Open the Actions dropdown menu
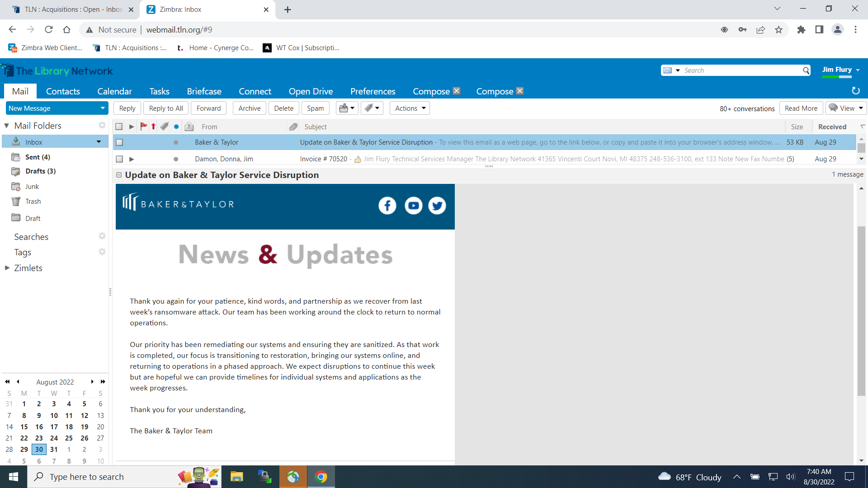Viewport: 868px width, 488px height. [x=410, y=108]
